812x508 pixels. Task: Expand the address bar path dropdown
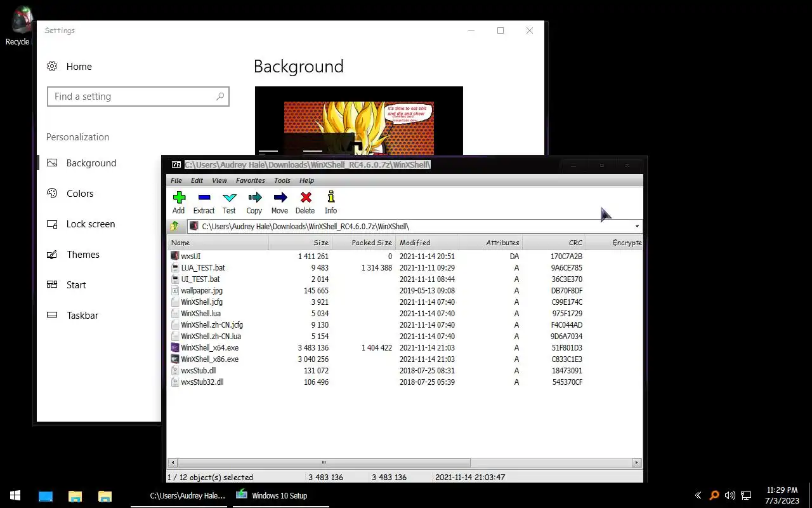click(637, 227)
